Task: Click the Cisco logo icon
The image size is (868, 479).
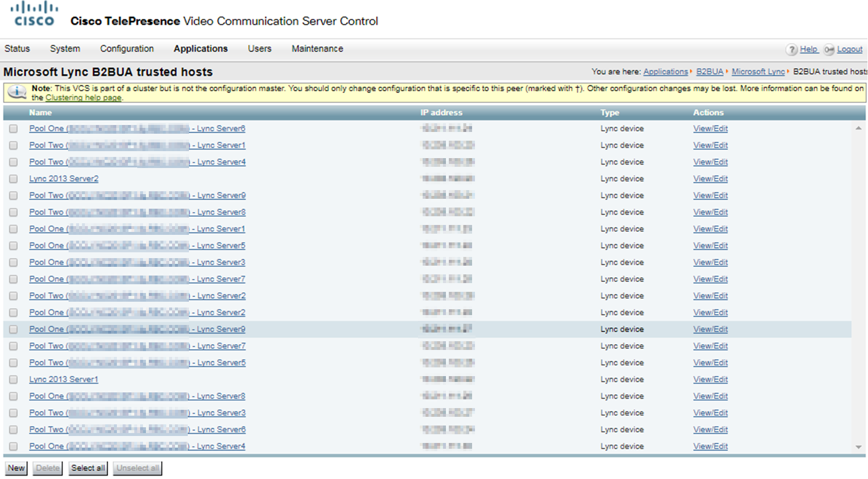Action: (x=34, y=14)
